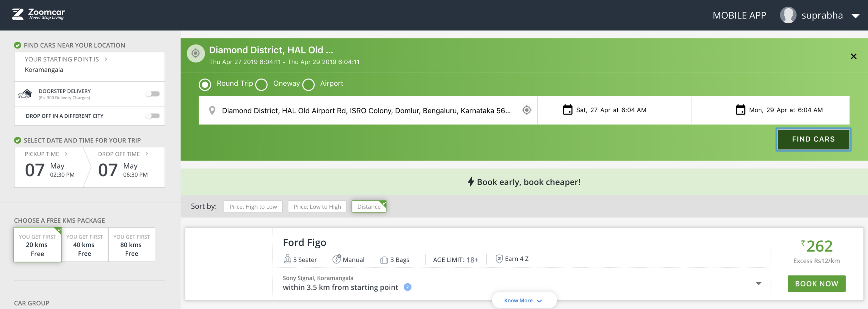Sort by Price: High to Low
The height and width of the screenshot is (309, 868).
coord(253,207)
